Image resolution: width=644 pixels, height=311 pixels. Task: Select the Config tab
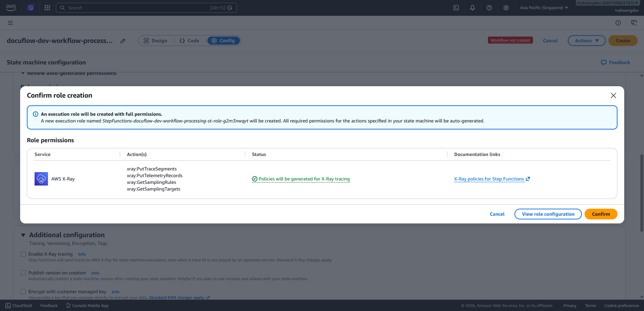pos(223,41)
